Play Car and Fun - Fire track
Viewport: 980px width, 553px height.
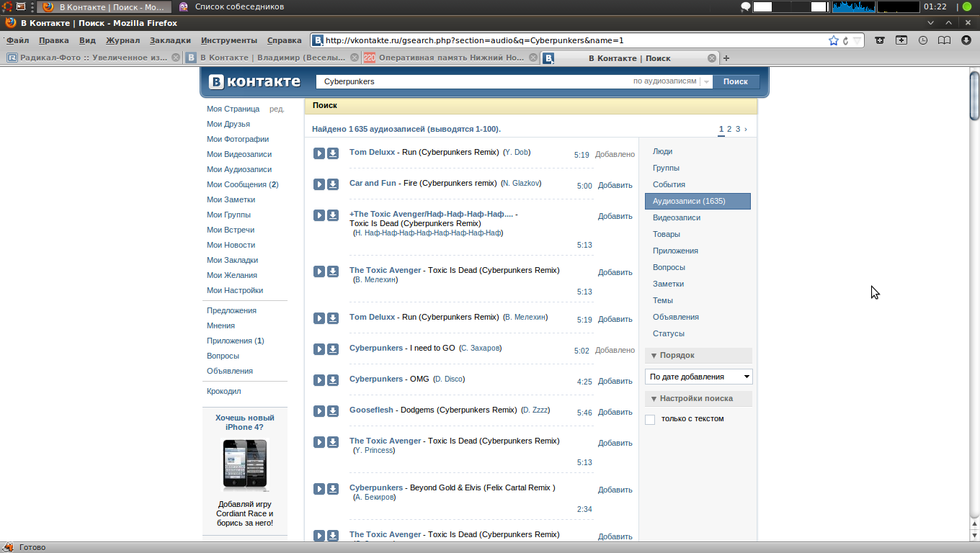click(319, 184)
